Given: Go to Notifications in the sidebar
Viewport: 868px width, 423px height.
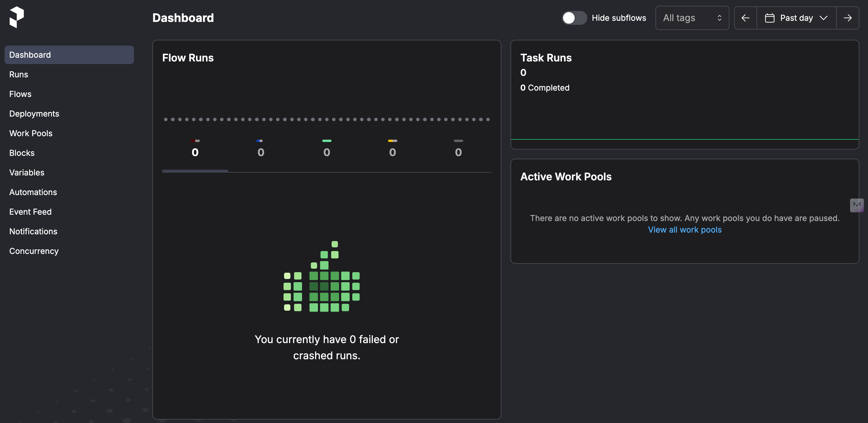Looking at the screenshot, I should click(33, 231).
